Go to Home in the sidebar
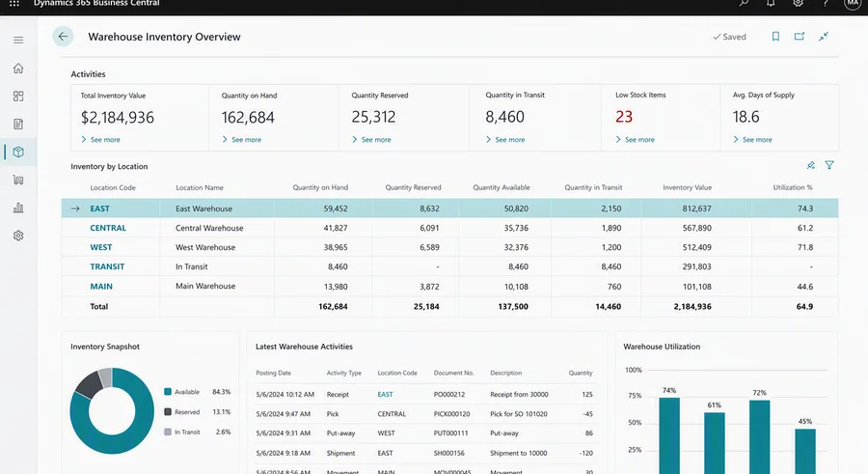Viewport: 868px width, 474px height. point(18,69)
